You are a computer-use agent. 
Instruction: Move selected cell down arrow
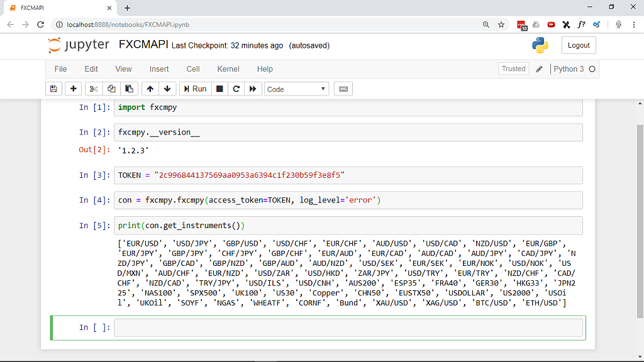point(167,89)
